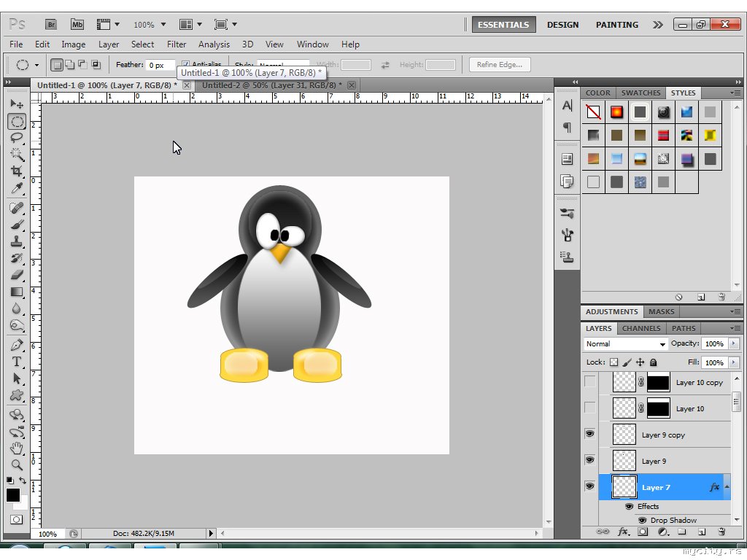Choose the Horizontal Type tool
Viewport: 747px width, 560px height.
(x=17, y=362)
